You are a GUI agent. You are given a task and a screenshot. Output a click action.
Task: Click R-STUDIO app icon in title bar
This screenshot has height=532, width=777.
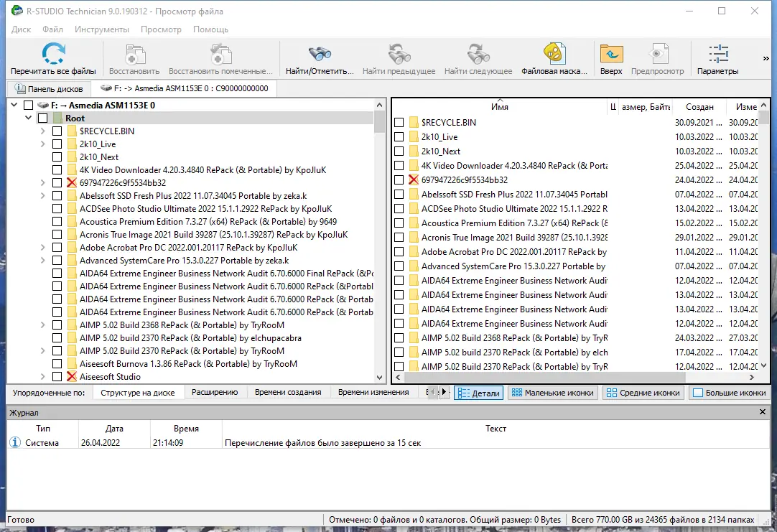(17, 10)
